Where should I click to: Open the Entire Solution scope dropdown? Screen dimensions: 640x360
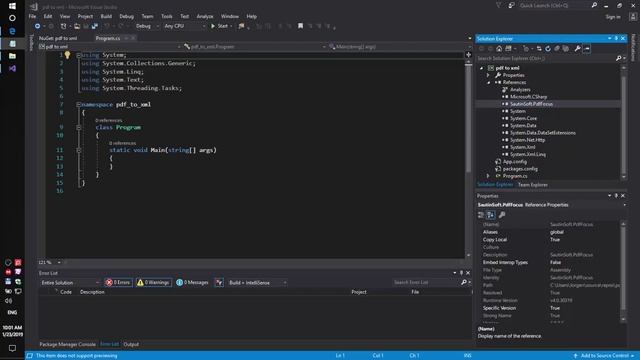click(70, 282)
